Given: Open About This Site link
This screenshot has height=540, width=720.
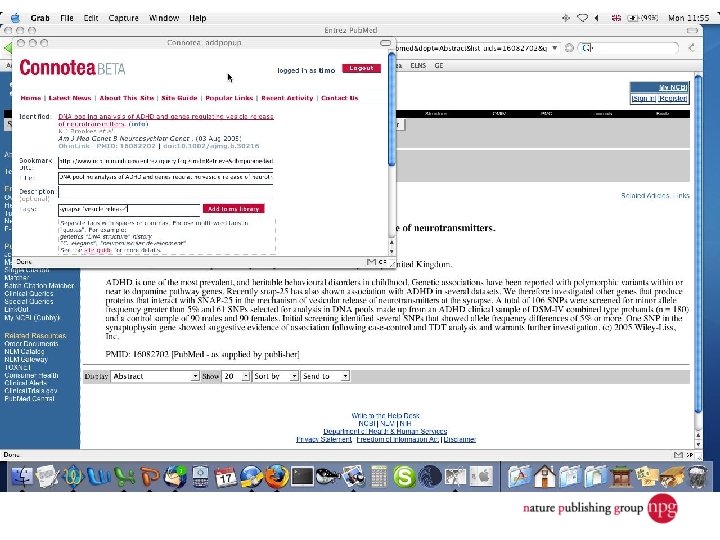Looking at the screenshot, I should coord(127,98).
